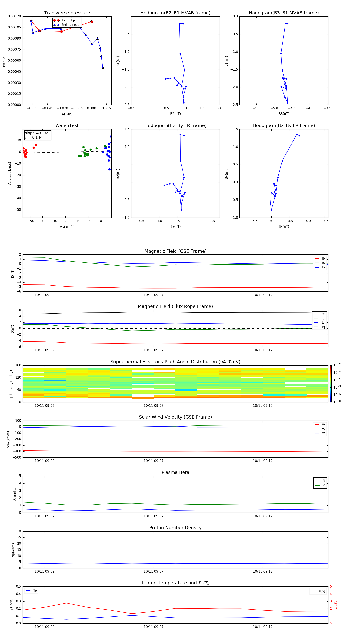
Task: Click the |B| entry in Flux Rope legend
Action: pyautogui.click(x=320, y=327)
